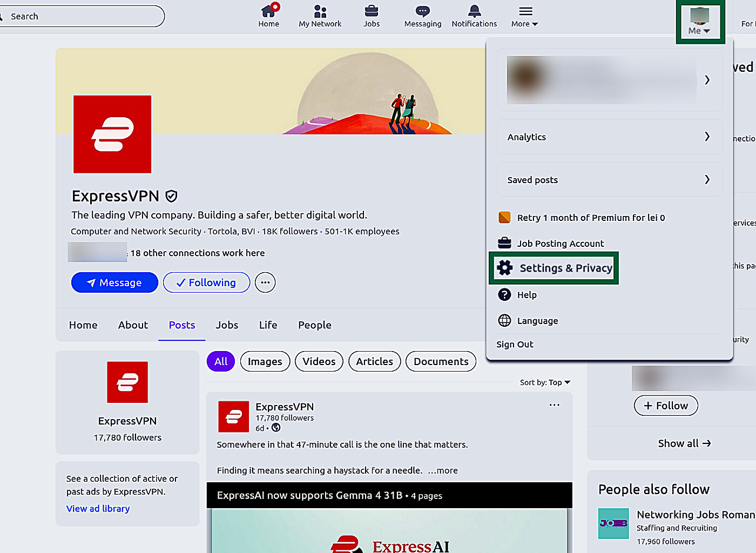Open Settings & Privacy
756x553 pixels.
[x=554, y=268]
